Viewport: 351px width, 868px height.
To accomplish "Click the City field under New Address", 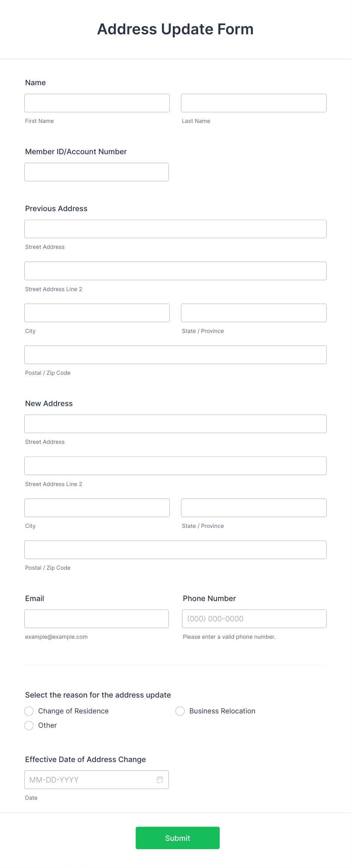I will point(97,508).
